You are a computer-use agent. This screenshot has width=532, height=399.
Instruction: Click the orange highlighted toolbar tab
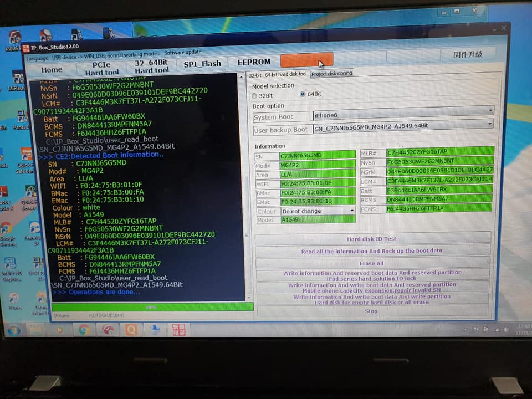click(306, 60)
